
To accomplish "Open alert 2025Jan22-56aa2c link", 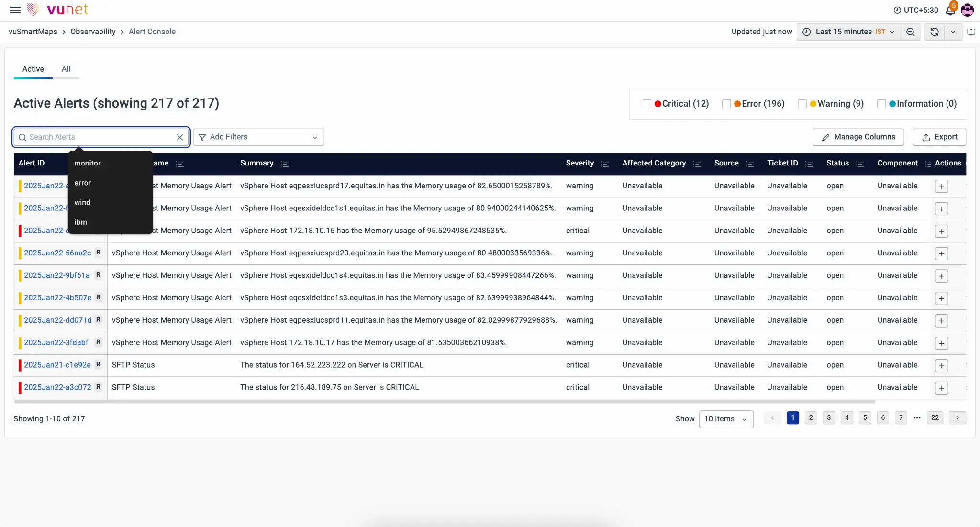I will [x=57, y=253].
